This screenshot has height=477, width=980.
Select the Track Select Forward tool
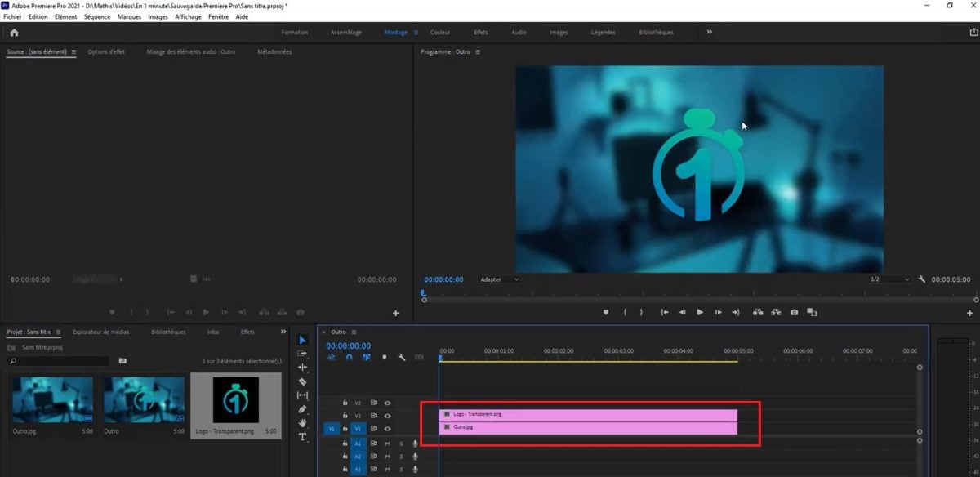click(x=302, y=354)
